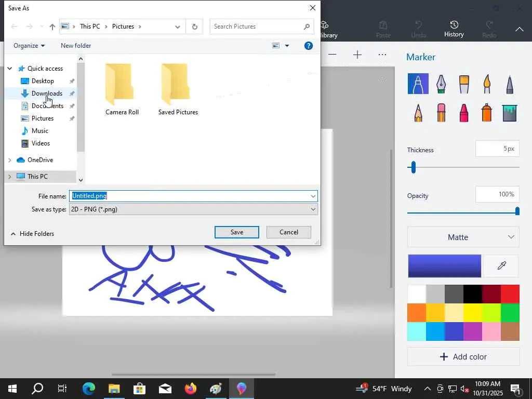This screenshot has height=399, width=532.
Task: Open Microsoft Edge from the taskbar
Action: [x=89, y=389]
